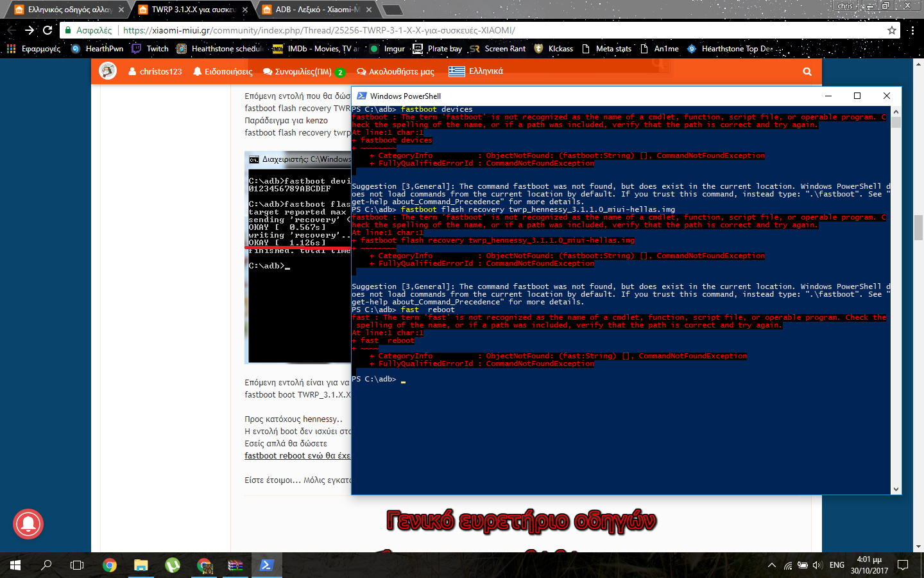
Task: Go back with the browser back arrow
Action: [x=12, y=30]
